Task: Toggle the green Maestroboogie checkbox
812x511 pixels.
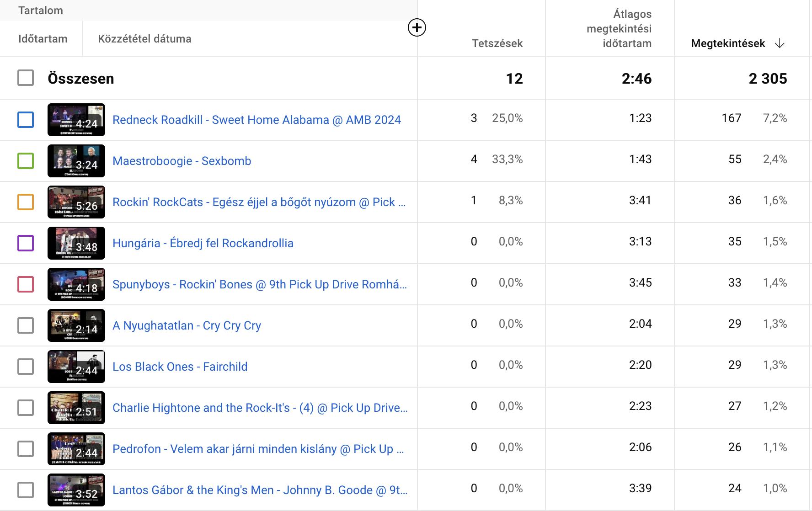Action: click(26, 161)
